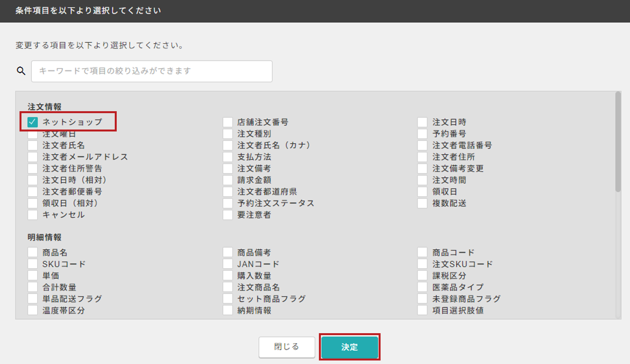Image resolution: width=630 pixels, height=364 pixels.
Task: Check the 注文備考 checkbox
Action: (x=228, y=169)
